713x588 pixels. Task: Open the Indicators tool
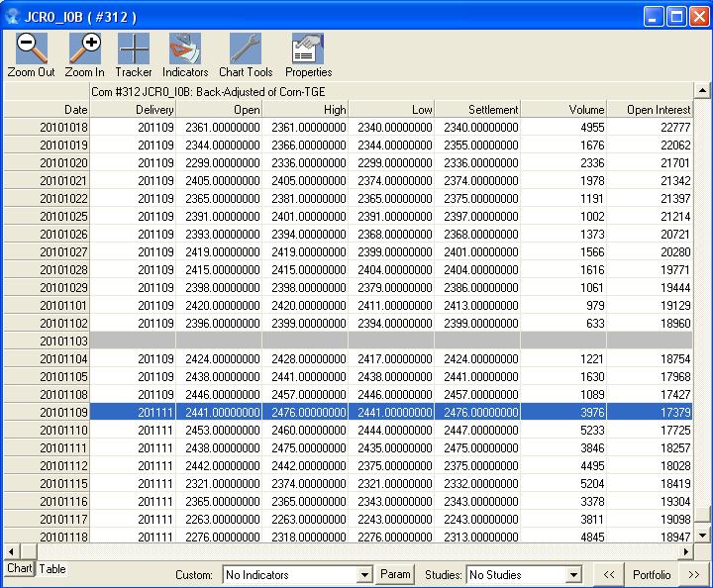[185, 49]
